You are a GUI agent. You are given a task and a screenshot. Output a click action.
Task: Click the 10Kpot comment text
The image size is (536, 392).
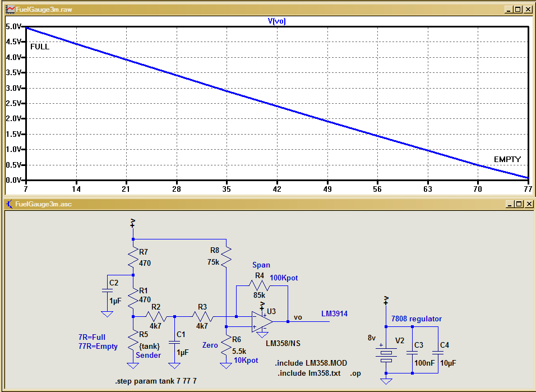pos(246,360)
